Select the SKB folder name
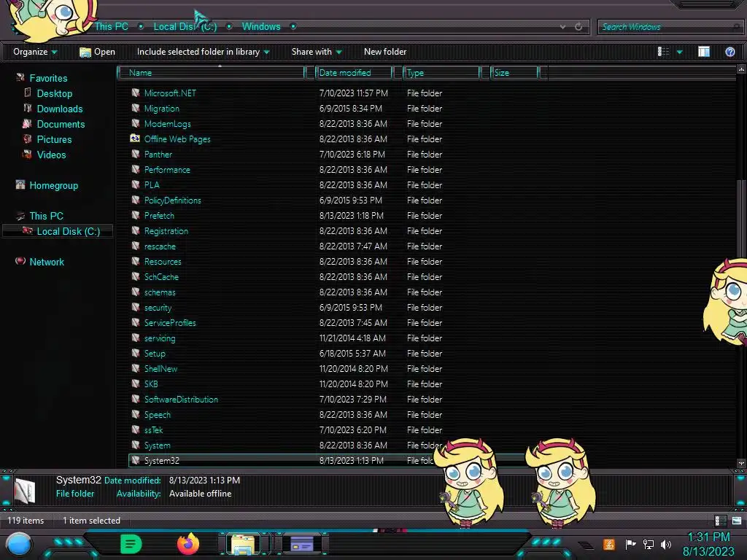 tap(151, 384)
